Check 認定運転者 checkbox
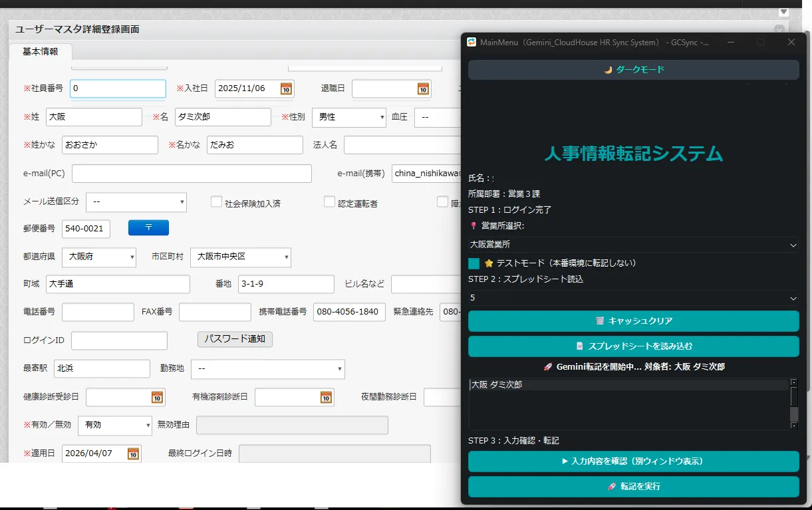The height and width of the screenshot is (510, 812). 329,201
